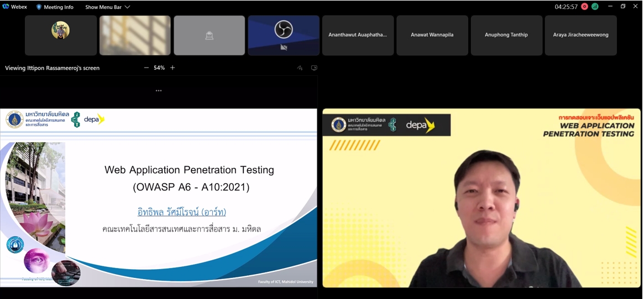Open Meeting Info shield icon
The height and width of the screenshot is (299, 644).
(39, 7)
